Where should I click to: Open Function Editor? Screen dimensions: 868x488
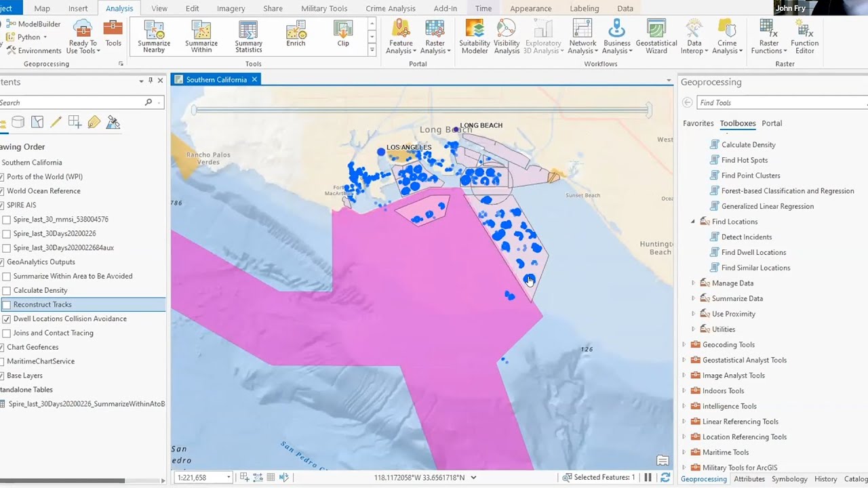pos(804,37)
